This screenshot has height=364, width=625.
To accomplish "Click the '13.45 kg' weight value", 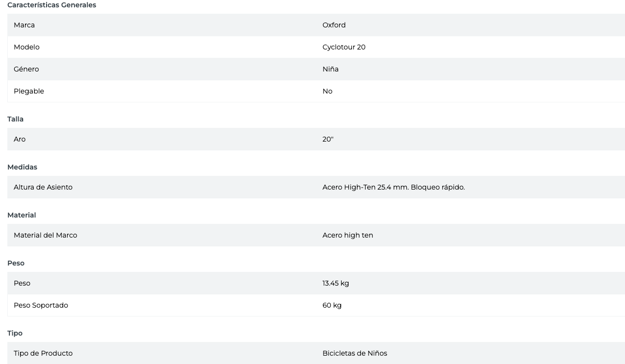I will pos(335,283).
